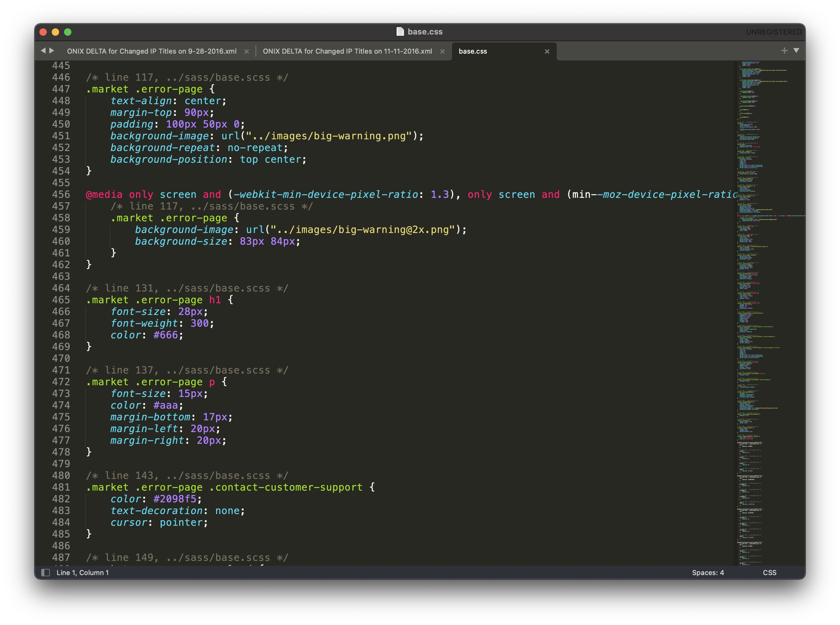Click the #2098f5 color value

click(175, 499)
